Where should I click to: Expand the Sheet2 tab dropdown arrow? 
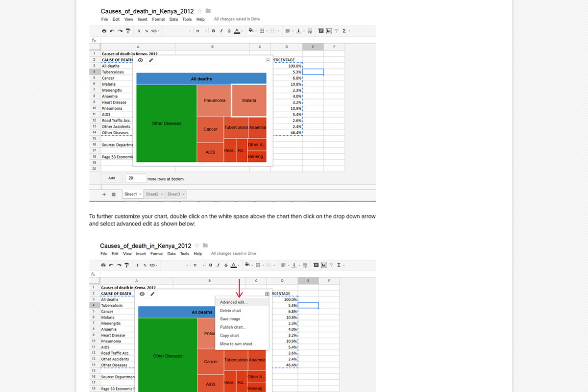162,194
